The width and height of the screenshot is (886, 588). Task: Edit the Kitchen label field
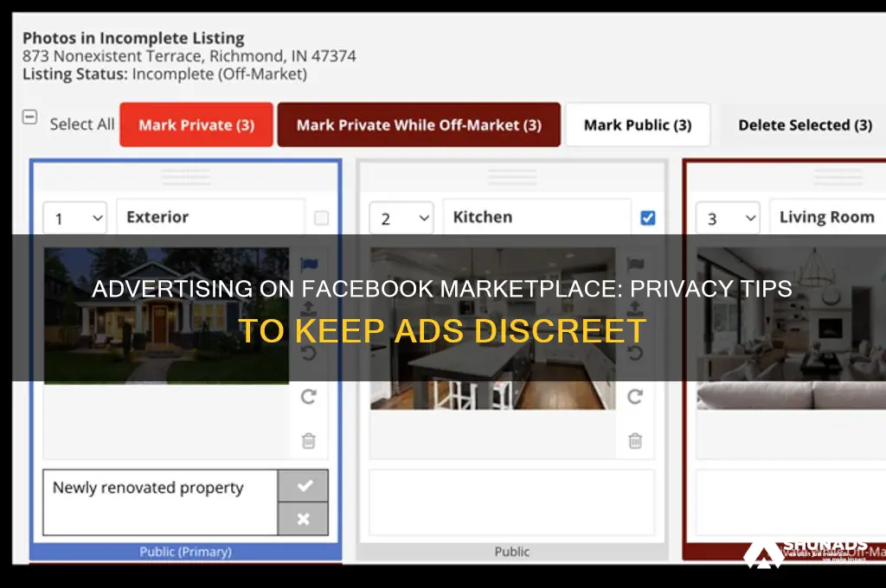tap(536, 217)
